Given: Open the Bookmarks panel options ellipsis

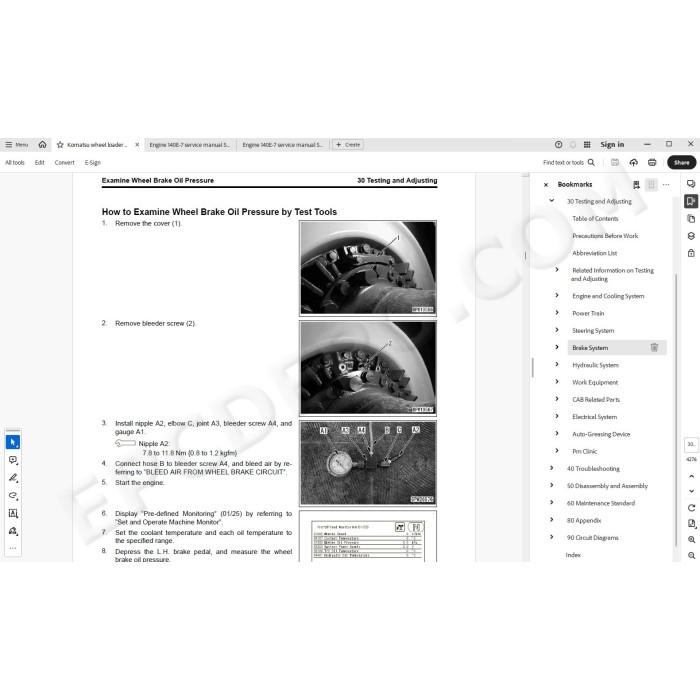Looking at the screenshot, I should pyautogui.click(x=666, y=184).
